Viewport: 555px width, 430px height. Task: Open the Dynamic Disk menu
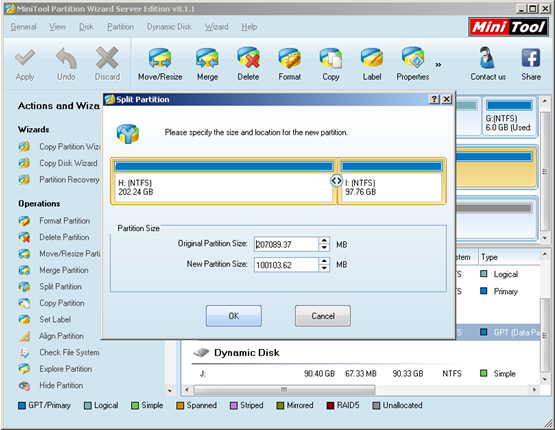[x=169, y=27]
